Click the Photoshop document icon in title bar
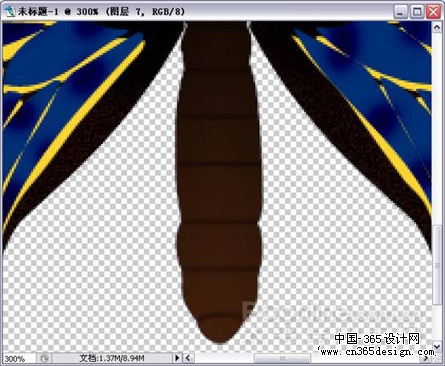Viewport: 445px width, 366px height. tap(10, 11)
